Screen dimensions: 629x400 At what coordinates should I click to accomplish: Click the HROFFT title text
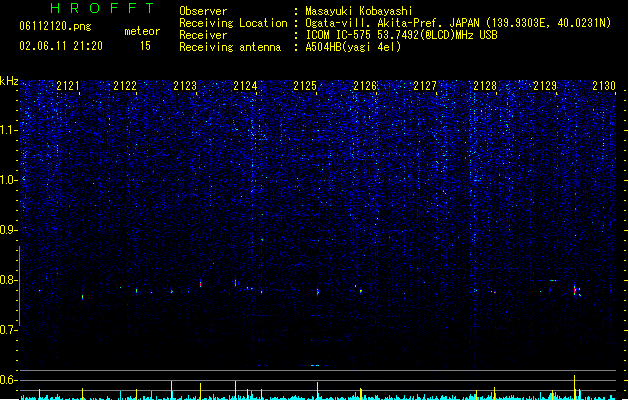point(102,8)
